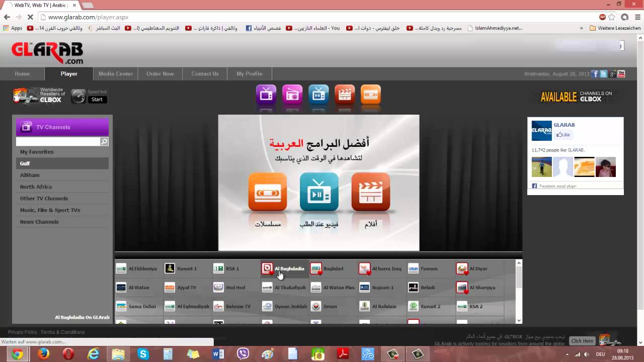
Task: Open the Privacy Policy link
Action: 23,332
